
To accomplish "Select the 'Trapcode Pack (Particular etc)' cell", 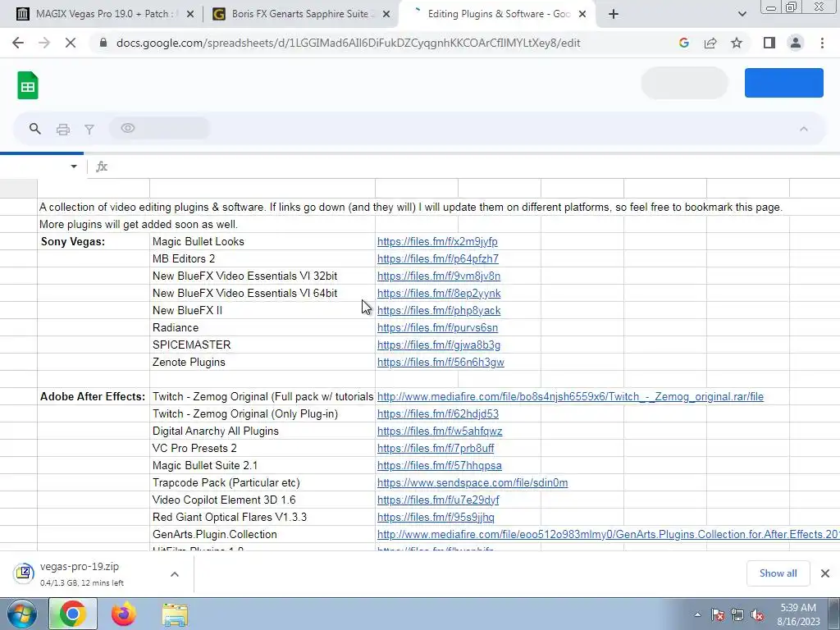I will (262, 482).
